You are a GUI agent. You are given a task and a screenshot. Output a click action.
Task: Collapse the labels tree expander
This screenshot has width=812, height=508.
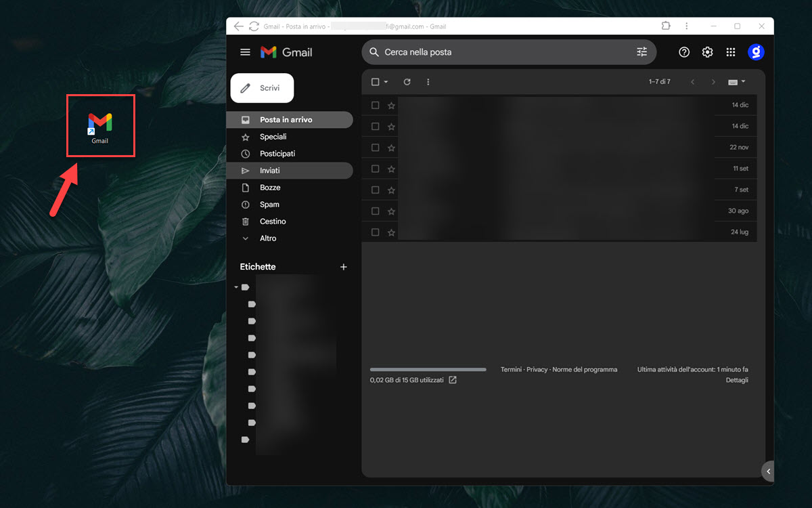235,287
